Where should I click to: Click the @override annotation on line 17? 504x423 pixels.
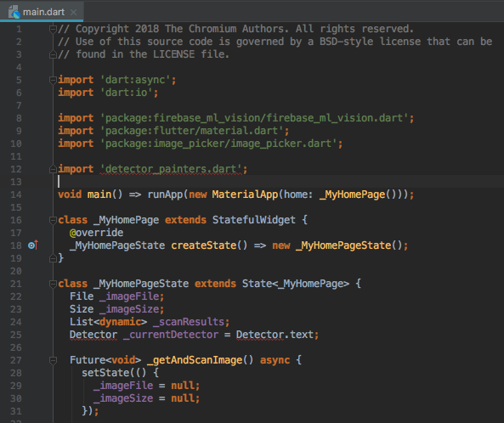96,233
